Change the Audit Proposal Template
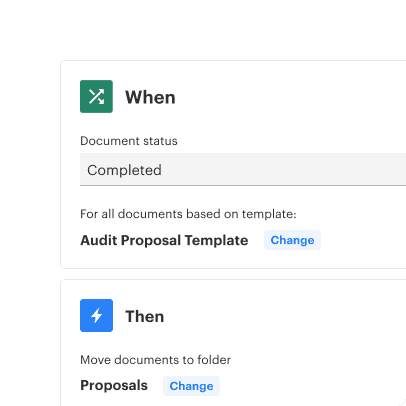 292,240
